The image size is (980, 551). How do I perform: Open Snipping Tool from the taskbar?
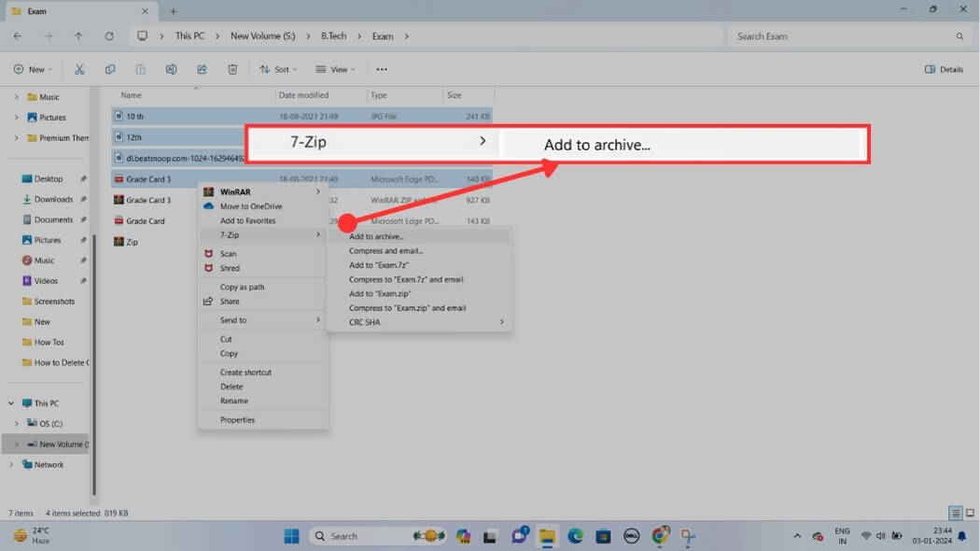pyautogui.click(x=688, y=536)
